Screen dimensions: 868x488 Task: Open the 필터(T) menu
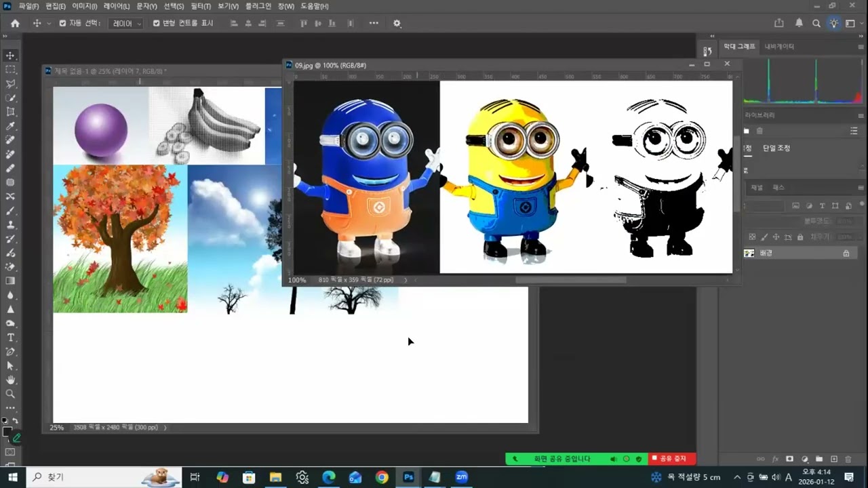coord(201,6)
